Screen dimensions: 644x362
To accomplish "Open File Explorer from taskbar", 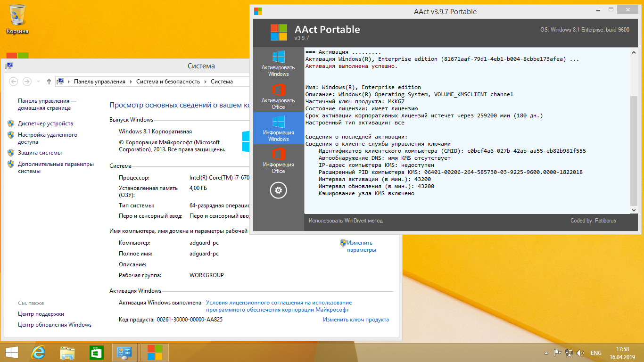I will [67, 353].
